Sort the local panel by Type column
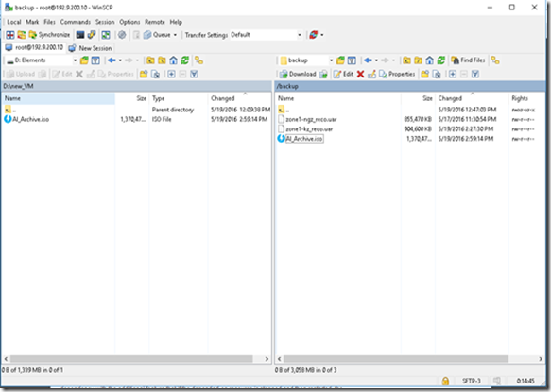Viewport: 551px width, 392px height. point(179,98)
